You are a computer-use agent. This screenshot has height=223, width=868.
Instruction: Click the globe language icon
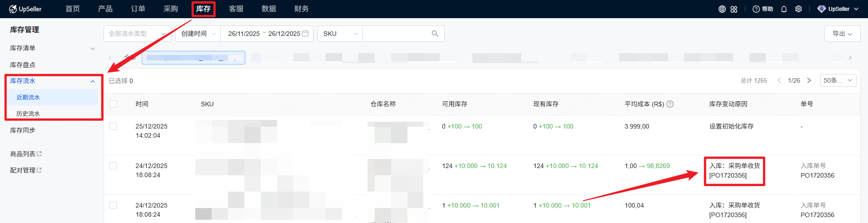(x=722, y=9)
